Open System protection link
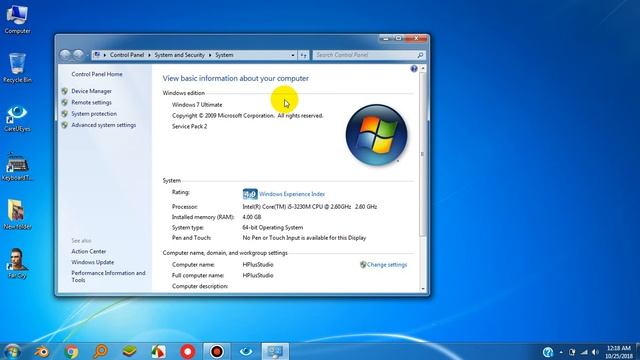The image size is (640, 360). click(x=94, y=113)
